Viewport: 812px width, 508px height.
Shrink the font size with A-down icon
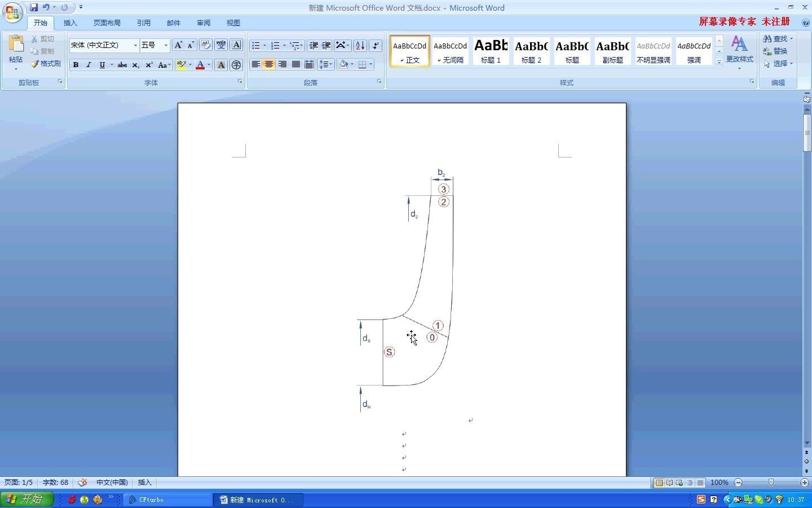[x=191, y=45]
